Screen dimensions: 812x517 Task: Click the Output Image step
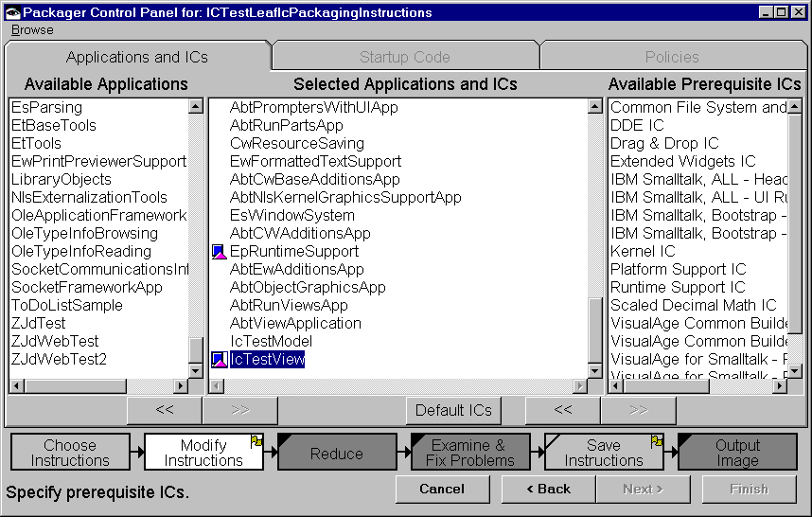pos(736,453)
